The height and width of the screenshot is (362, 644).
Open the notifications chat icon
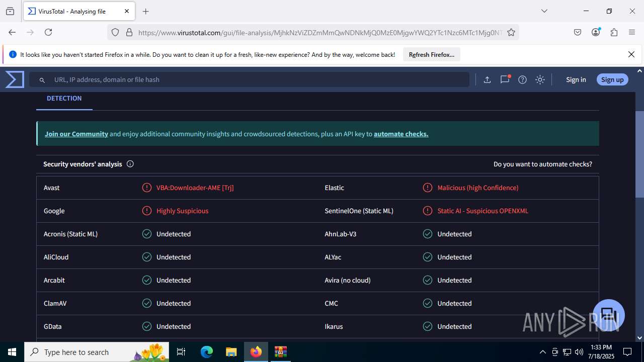click(505, 79)
